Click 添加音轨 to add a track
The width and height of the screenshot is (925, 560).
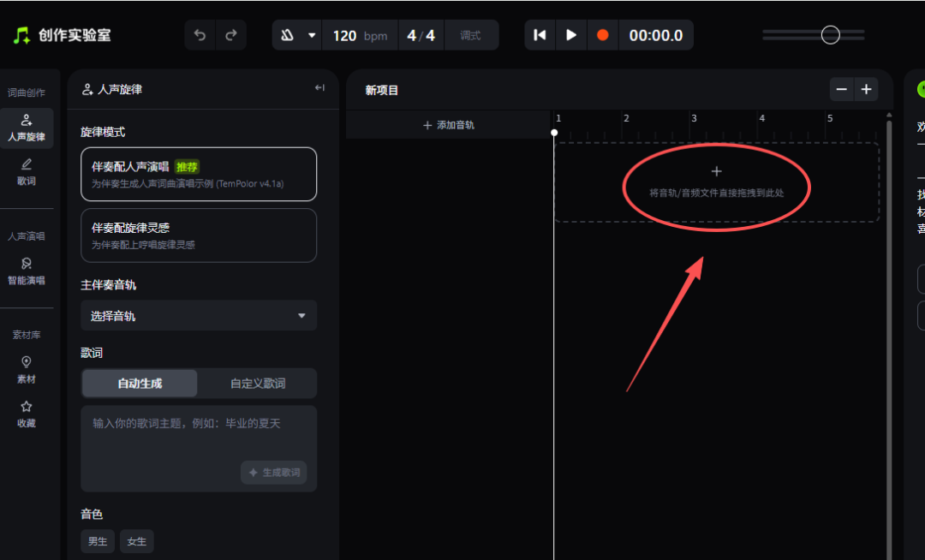click(449, 125)
